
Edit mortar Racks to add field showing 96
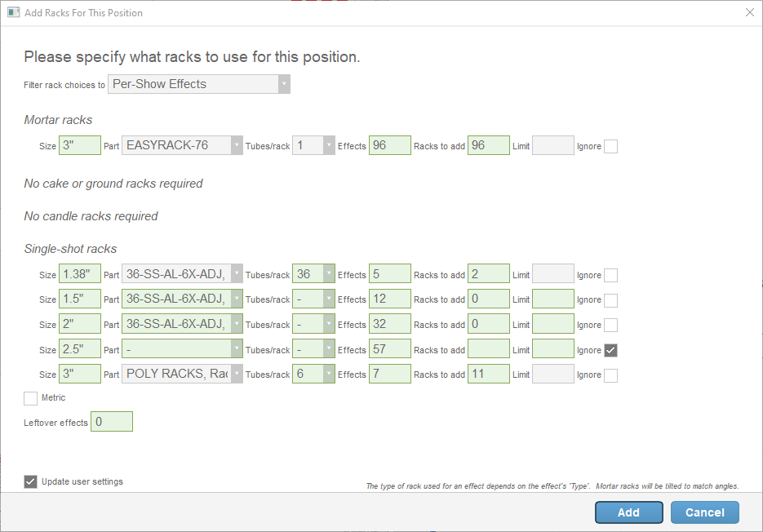[488, 146]
